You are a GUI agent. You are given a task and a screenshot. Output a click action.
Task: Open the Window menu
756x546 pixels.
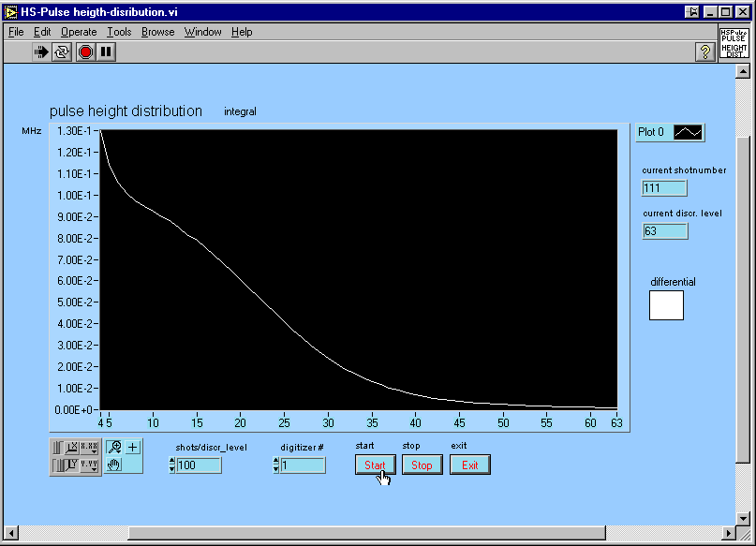202,32
